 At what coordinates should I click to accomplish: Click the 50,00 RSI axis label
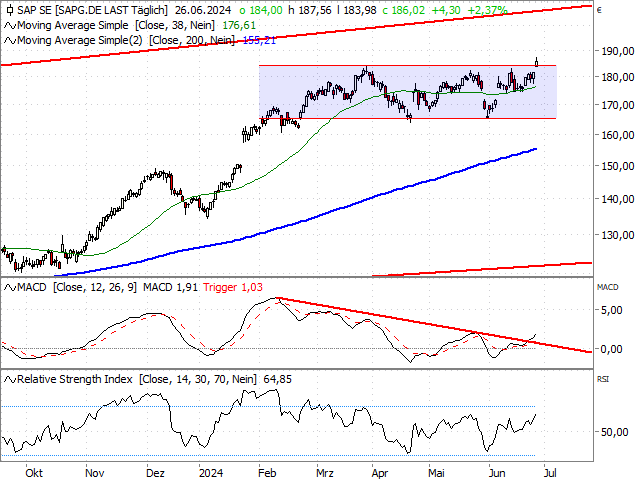pos(615,432)
